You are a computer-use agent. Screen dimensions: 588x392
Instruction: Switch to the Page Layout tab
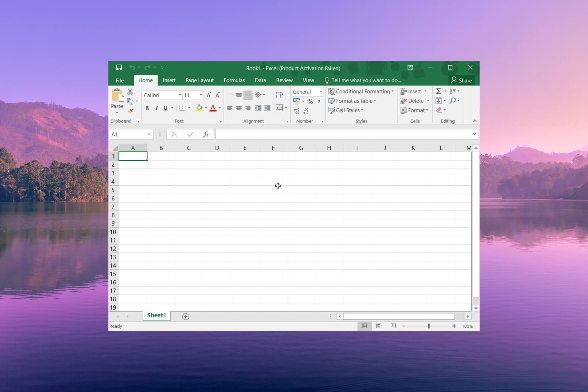click(x=199, y=80)
